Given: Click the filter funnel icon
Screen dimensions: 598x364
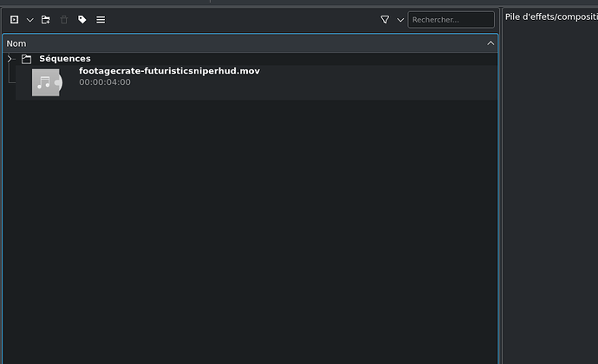Looking at the screenshot, I should [x=385, y=19].
